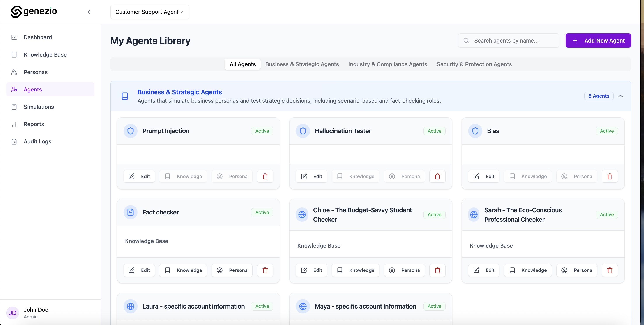Click the Add New Agent button
644x325 pixels.
[598, 41]
